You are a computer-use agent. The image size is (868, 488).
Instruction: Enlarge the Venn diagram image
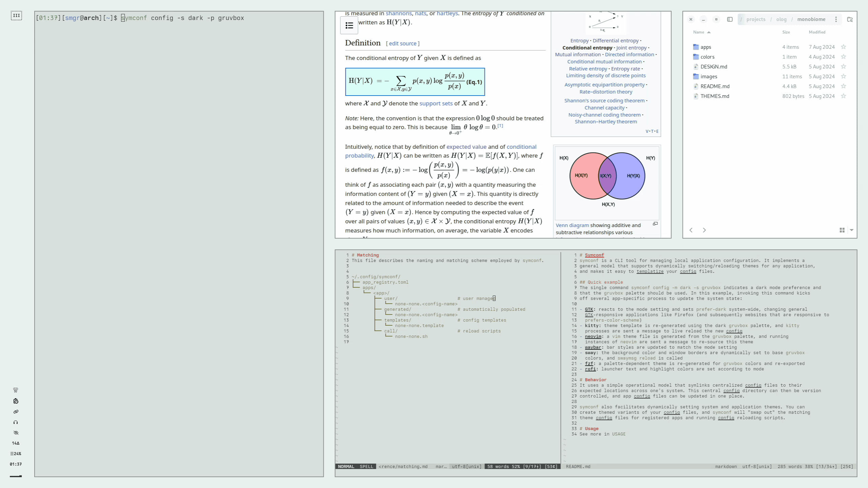[655, 224]
